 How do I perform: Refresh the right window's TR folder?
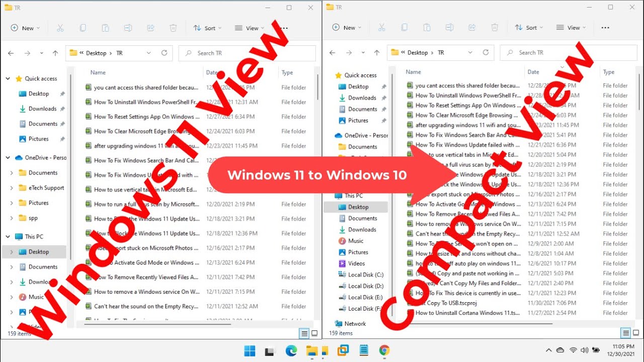click(486, 52)
